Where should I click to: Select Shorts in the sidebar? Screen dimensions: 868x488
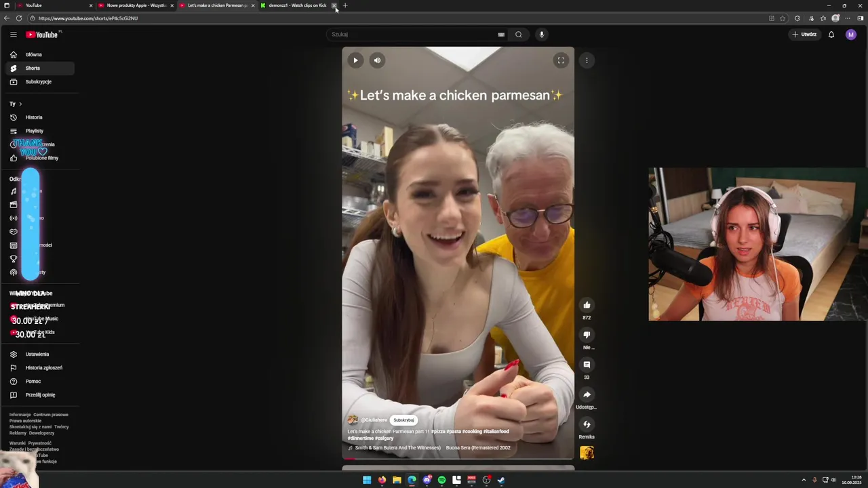coord(41,68)
